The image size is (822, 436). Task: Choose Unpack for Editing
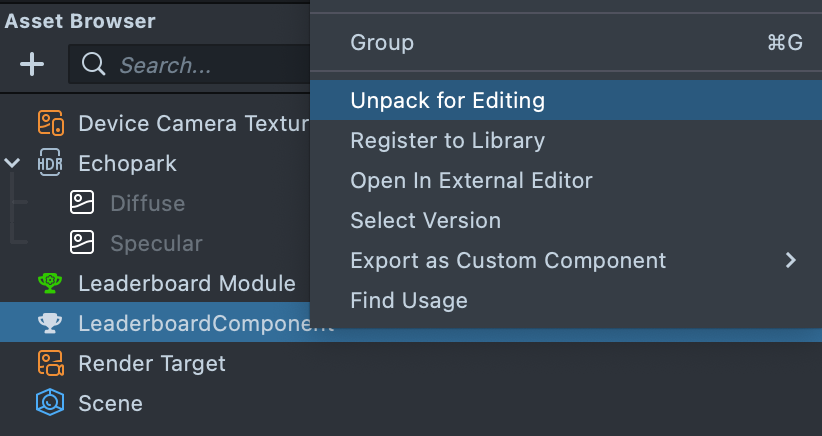(x=447, y=101)
